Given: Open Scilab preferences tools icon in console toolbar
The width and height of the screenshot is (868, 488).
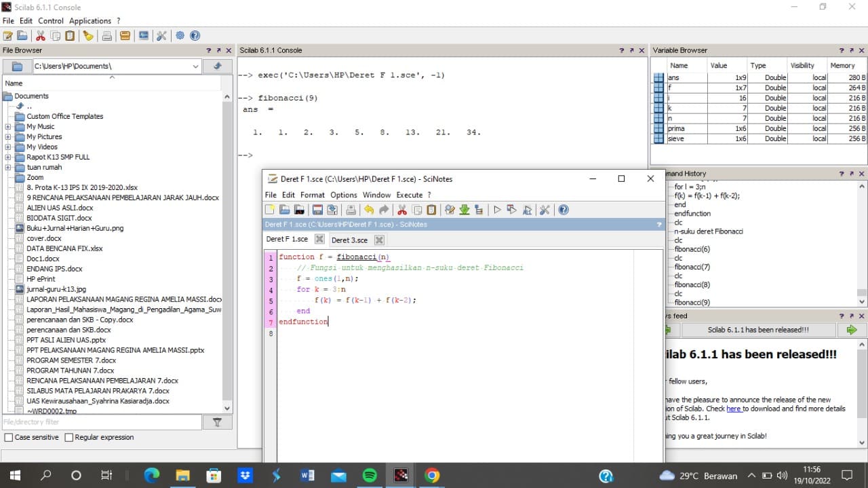Looking at the screenshot, I should [x=161, y=36].
